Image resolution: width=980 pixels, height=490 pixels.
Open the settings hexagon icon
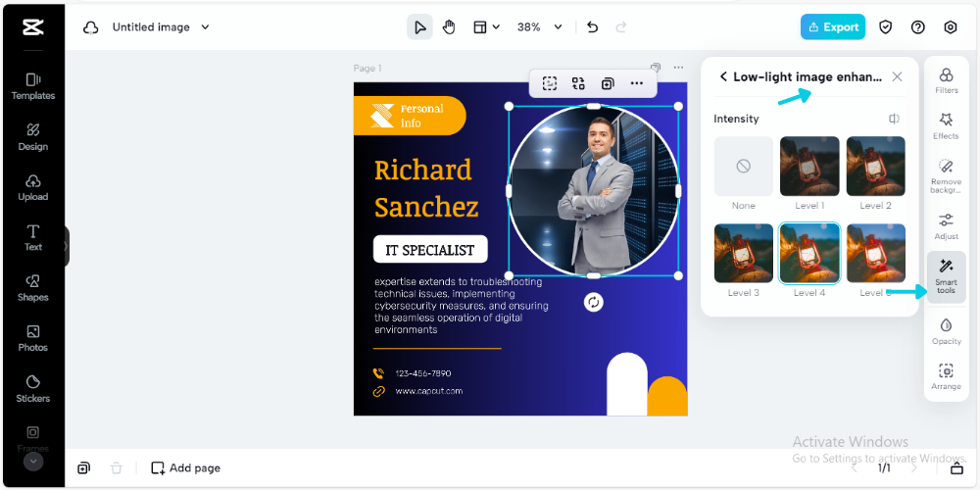click(x=950, y=27)
